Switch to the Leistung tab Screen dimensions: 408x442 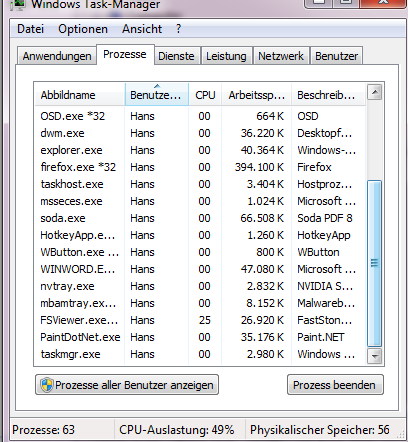pos(226,56)
